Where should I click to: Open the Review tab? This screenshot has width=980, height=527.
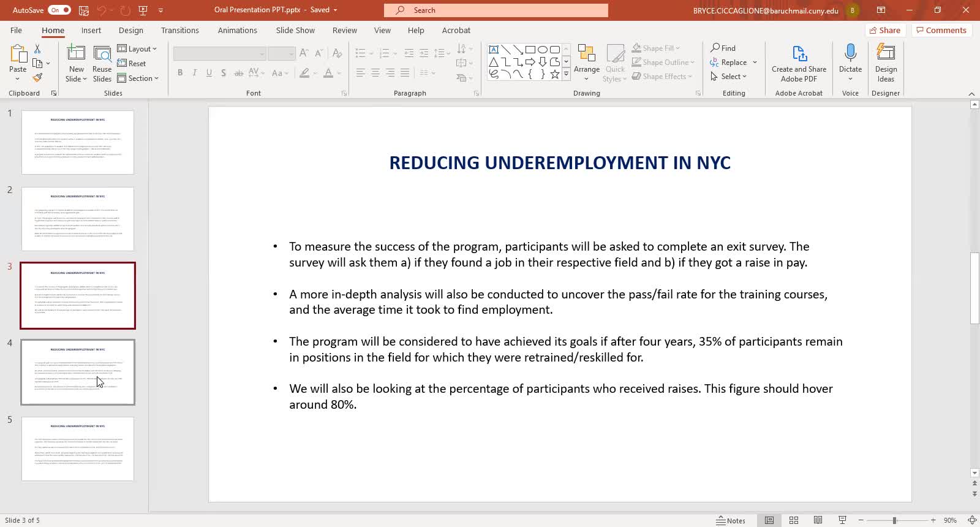[344, 30]
